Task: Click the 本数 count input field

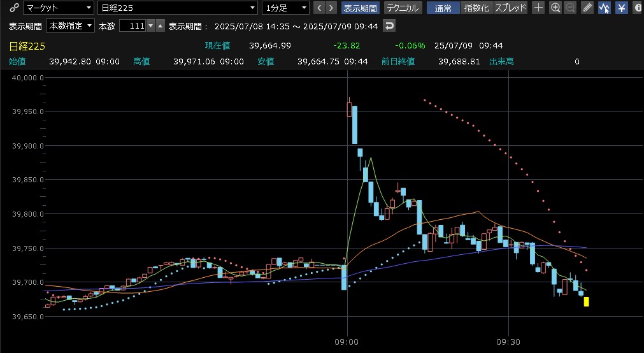Action: [132, 26]
